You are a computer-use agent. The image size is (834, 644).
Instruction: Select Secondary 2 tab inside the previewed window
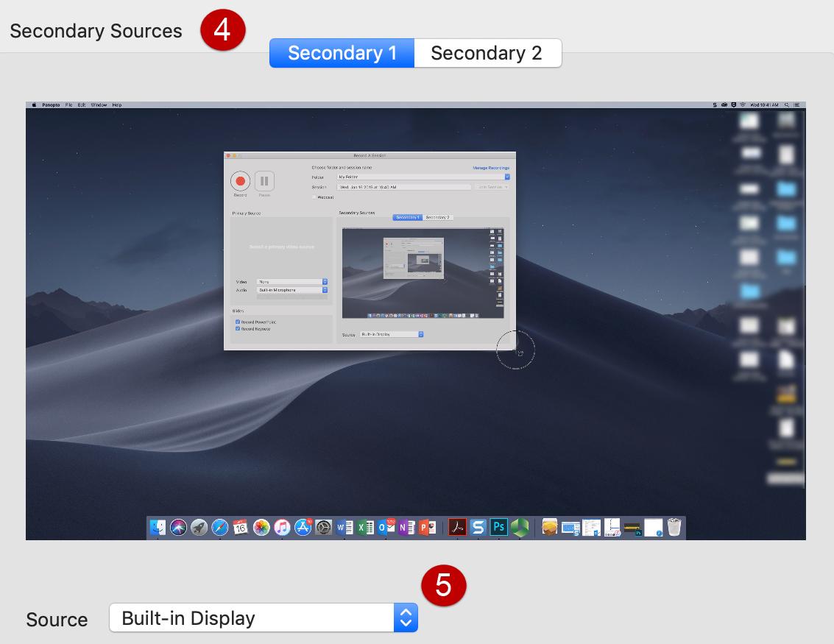point(438,218)
